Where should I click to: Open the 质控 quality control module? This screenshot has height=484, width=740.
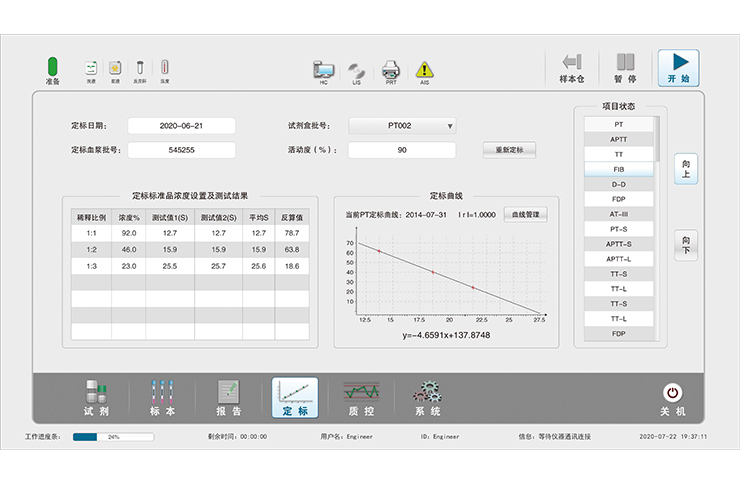(x=362, y=398)
